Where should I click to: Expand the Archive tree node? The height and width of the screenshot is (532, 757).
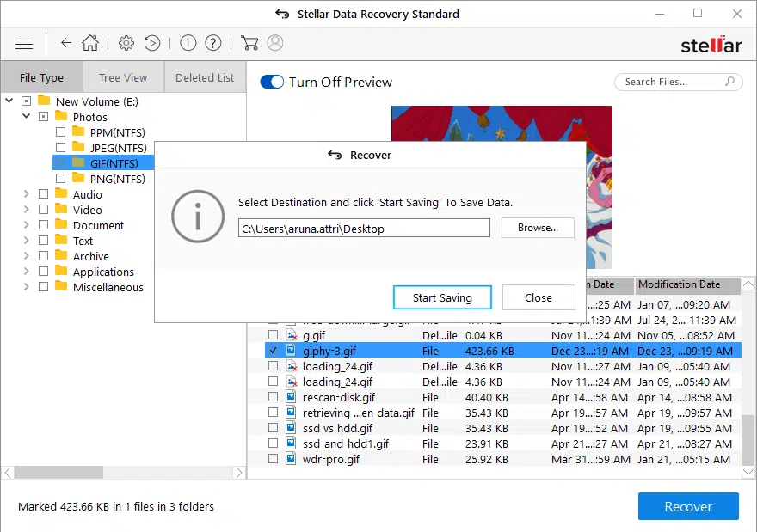coord(26,255)
